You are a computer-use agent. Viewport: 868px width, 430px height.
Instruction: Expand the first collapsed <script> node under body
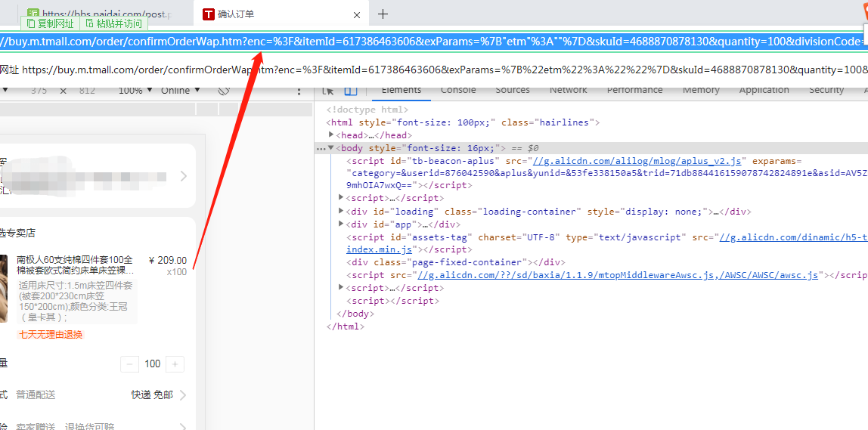click(341, 197)
